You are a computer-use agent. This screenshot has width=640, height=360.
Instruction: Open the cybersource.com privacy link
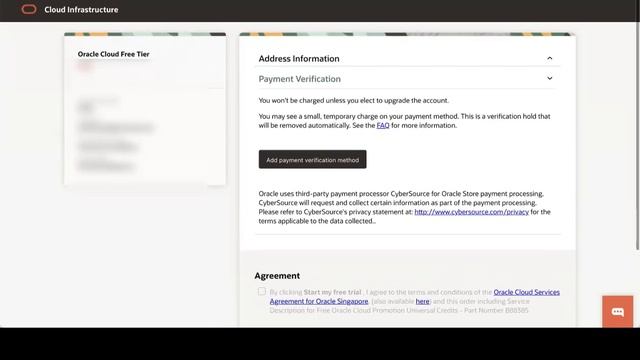(x=471, y=212)
